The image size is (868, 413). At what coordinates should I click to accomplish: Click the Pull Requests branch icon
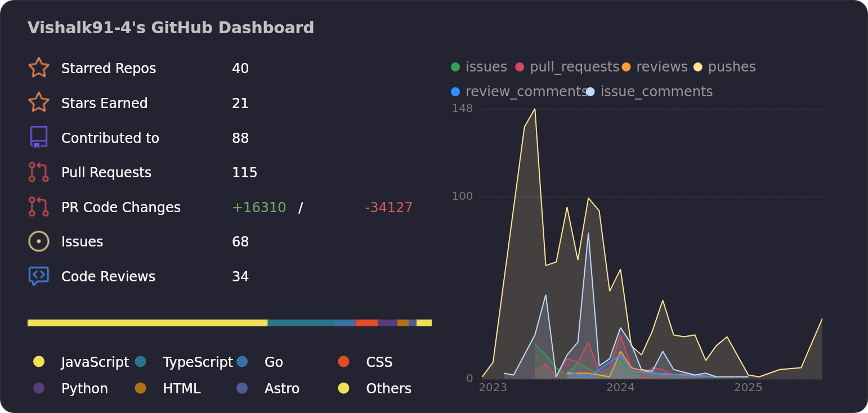[38, 172]
